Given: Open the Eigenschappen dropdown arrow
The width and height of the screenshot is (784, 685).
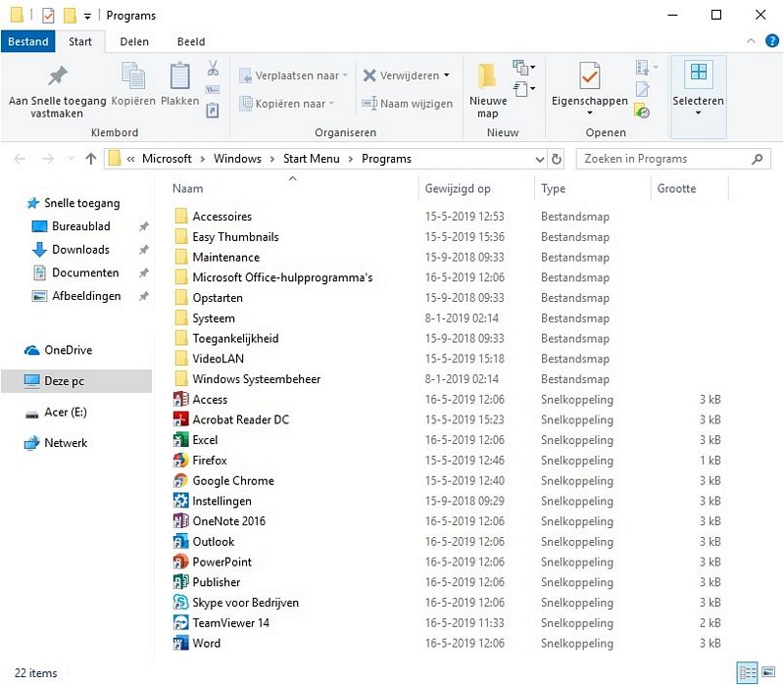Looking at the screenshot, I should (x=590, y=113).
